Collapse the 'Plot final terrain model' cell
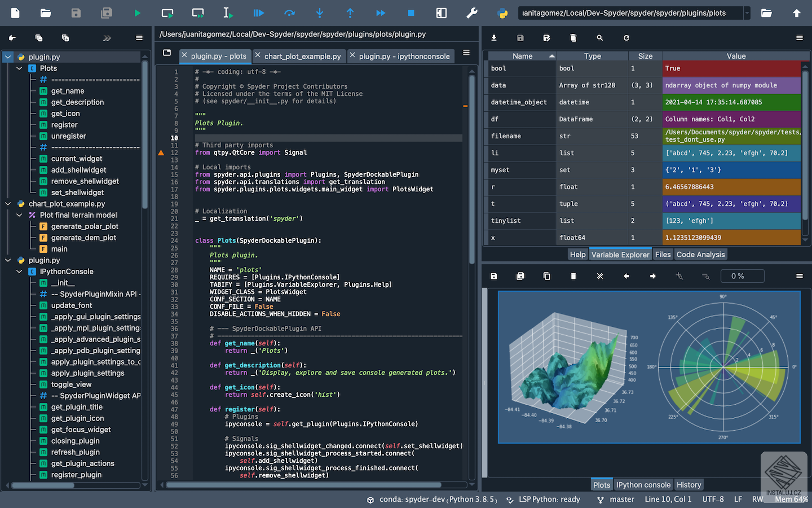The width and height of the screenshot is (812, 508). coord(19,215)
